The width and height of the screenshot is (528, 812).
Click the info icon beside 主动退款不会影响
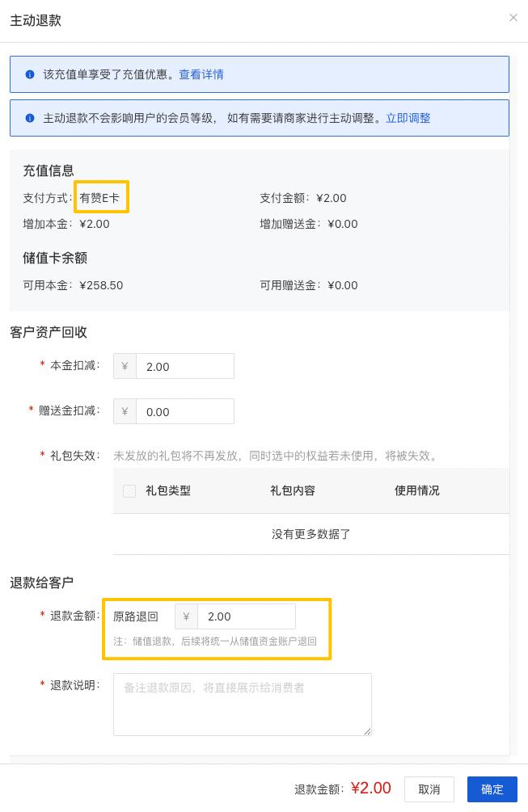30,118
